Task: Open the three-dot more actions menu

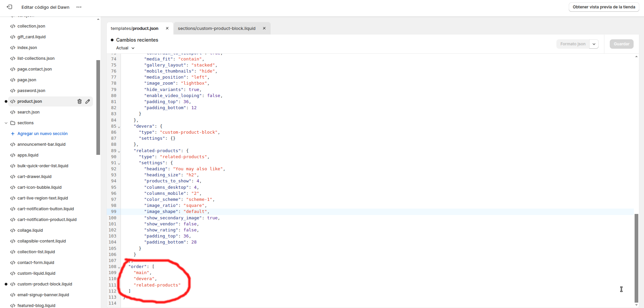Action: [x=79, y=7]
